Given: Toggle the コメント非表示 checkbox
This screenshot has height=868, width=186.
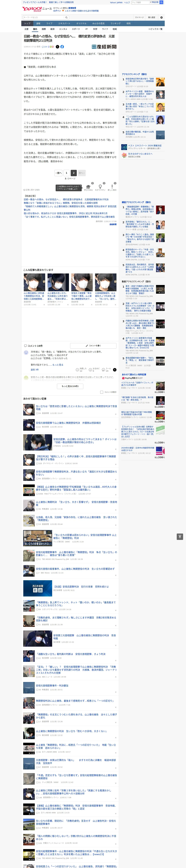Looking at the screenshot, I should tap(102, 392).
